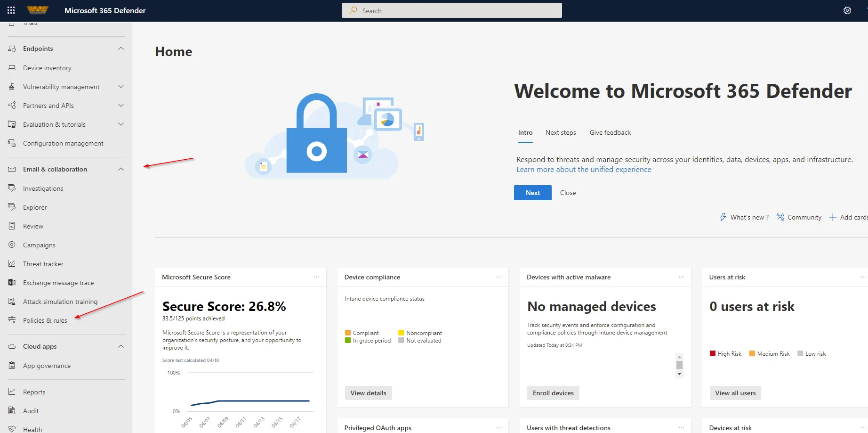Click the Health heart icon

coord(12,429)
